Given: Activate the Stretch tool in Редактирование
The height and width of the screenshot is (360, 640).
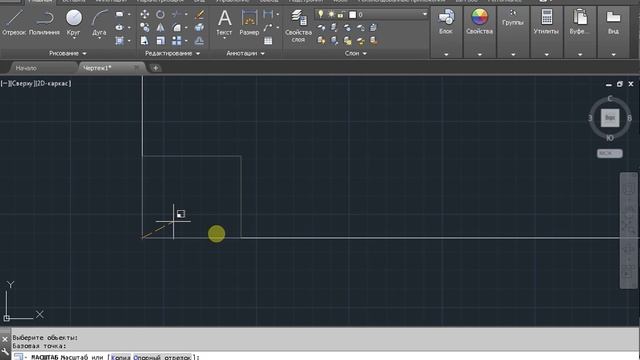Looking at the screenshot, I should tap(144, 41).
